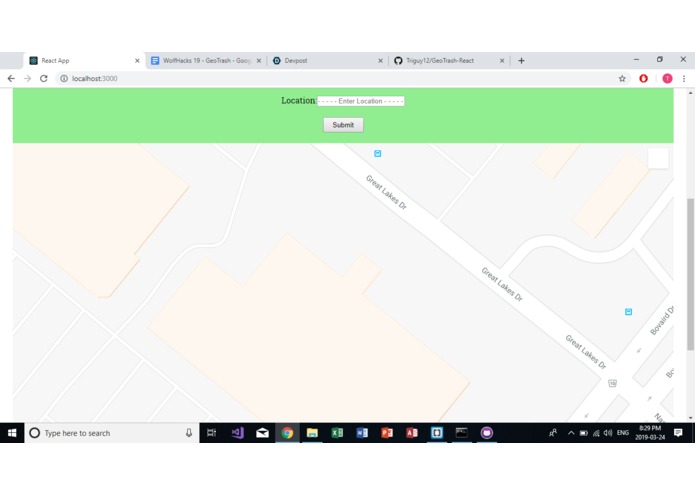Open the People icon in system tray

coord(553,433)
